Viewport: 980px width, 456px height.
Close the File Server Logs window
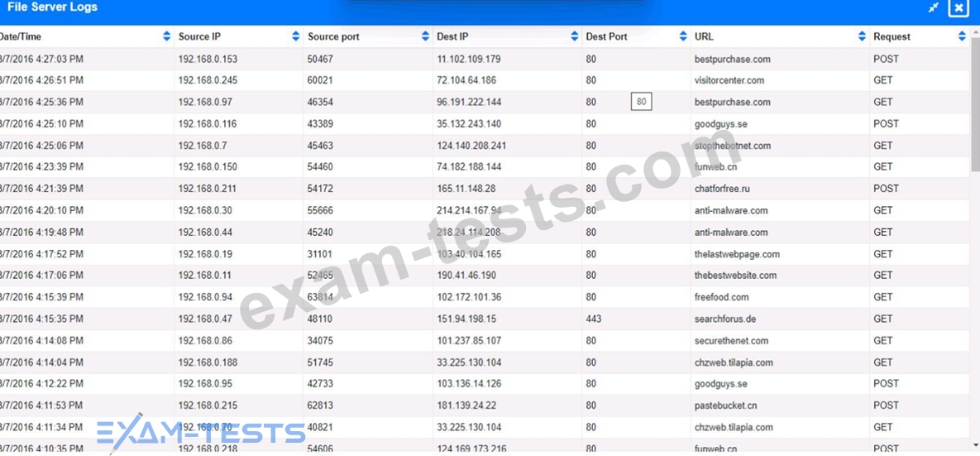[958, 7]
